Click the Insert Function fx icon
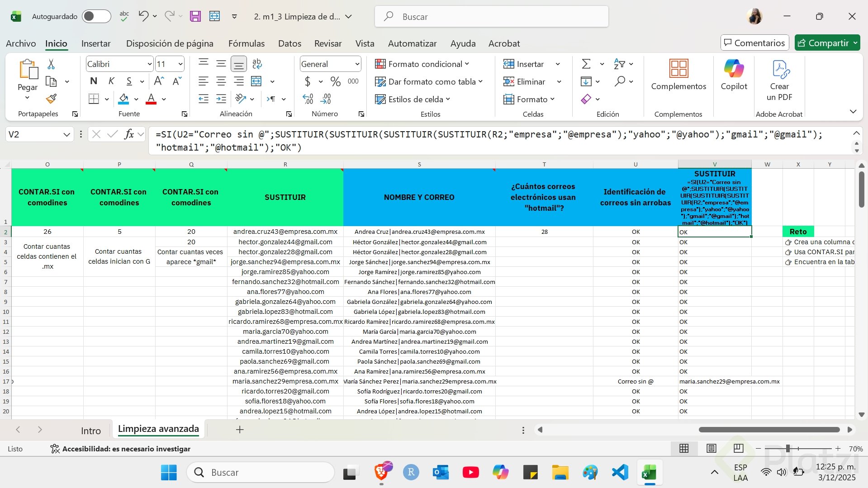Screen dimensions: 868x488 pyautogui.click(x=129, y=134)
